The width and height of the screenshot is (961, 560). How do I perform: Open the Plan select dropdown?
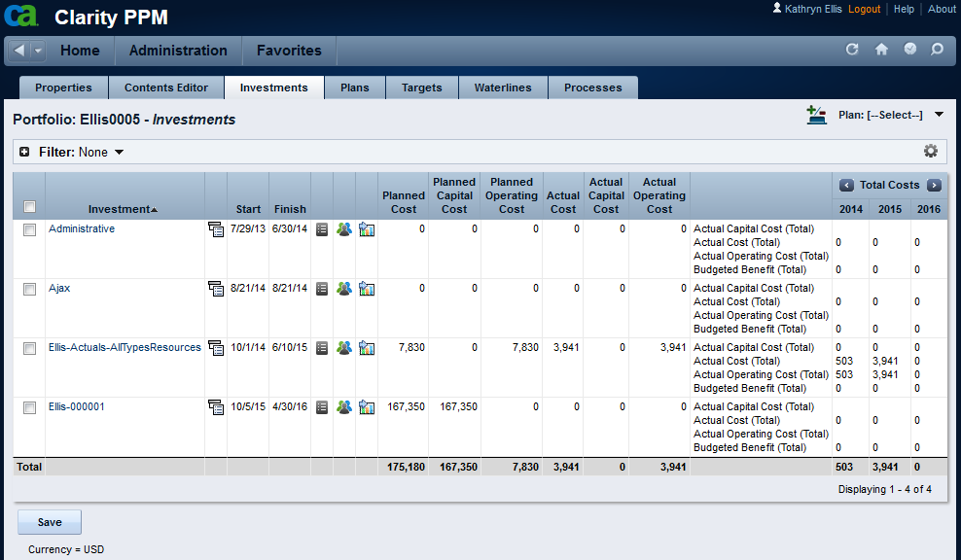pos(939,115)
